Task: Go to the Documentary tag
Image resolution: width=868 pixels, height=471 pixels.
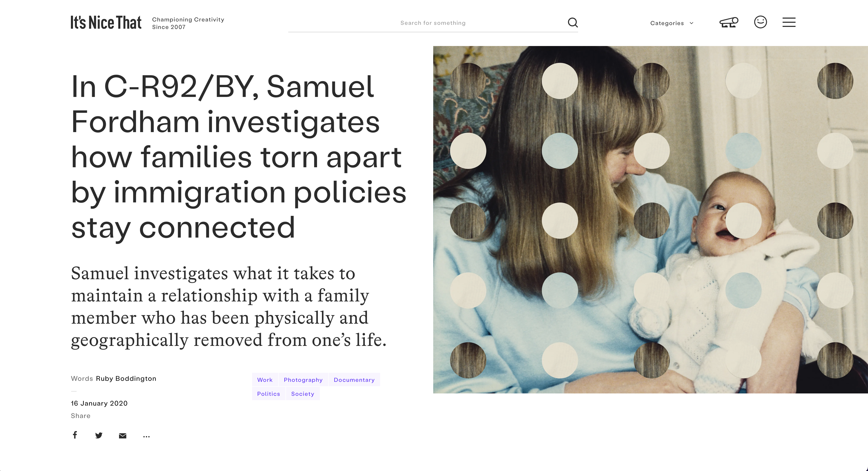Action: click(354, 380)
